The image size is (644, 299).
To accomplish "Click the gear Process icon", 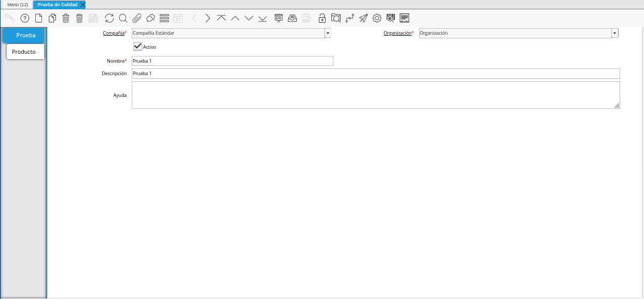I will point(377,18).
